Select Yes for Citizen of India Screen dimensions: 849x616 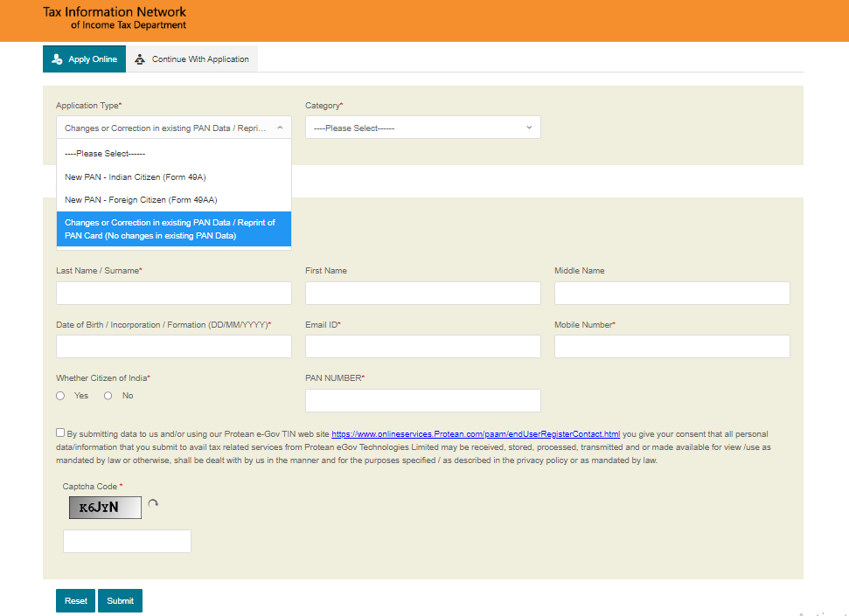click(60, 396)
